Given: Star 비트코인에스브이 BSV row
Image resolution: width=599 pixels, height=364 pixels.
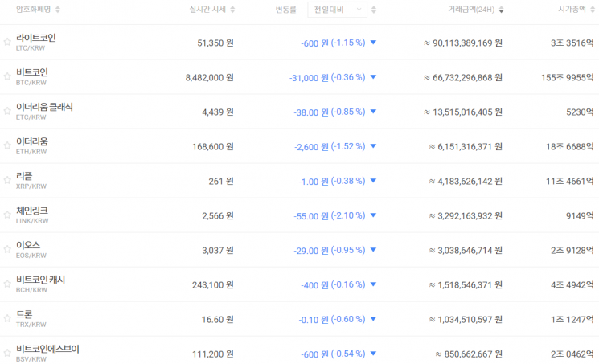Looking at the screenshot, I should point(7,353).
